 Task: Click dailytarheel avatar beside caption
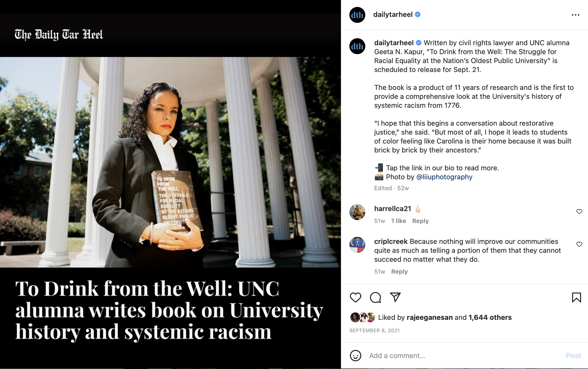coord(357,46)
